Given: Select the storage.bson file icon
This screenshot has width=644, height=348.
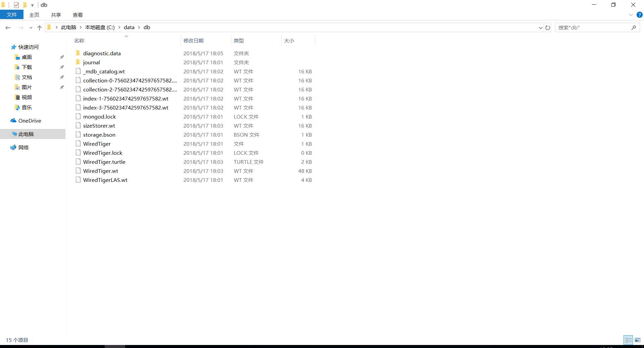Looking at the screenshot, I should [78, 134].
